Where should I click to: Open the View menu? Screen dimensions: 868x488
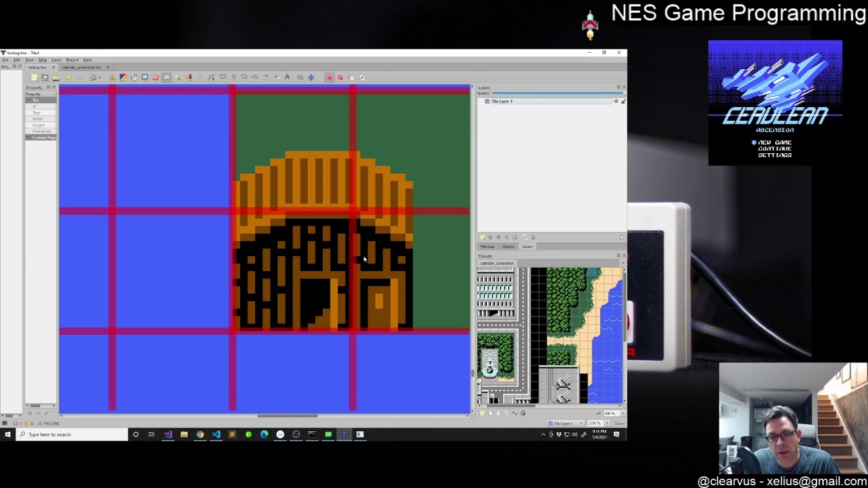29,60
